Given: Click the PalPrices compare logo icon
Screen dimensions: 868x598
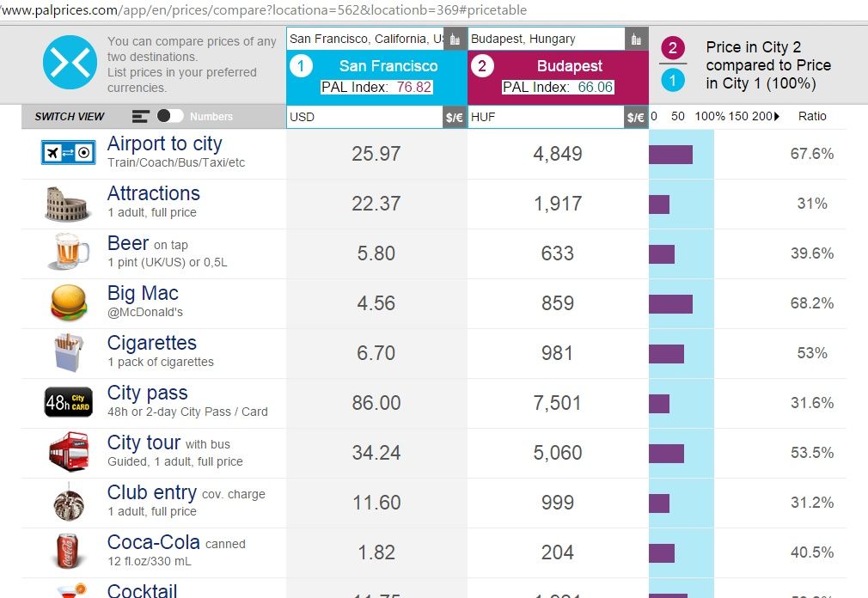Looking at the screenshot, I should click(x=70, y=63).
